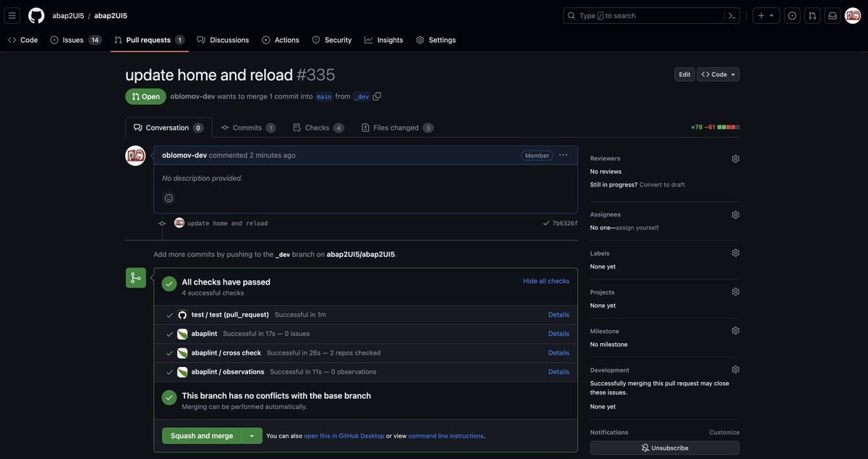This screenshot has width=868, height=459.
Task: Open the user avatar menu in header
Action: coord(853,15)
